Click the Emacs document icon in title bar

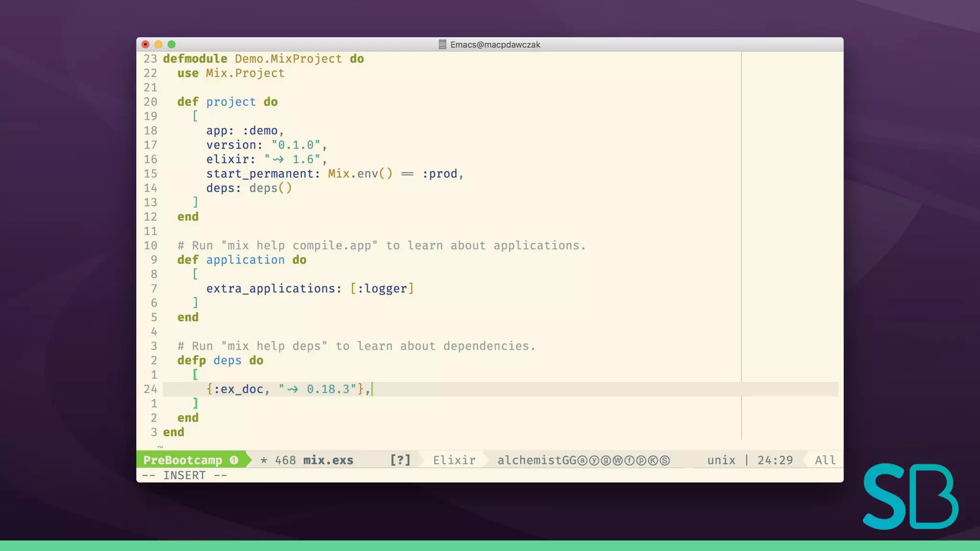[x=443, y=44]
